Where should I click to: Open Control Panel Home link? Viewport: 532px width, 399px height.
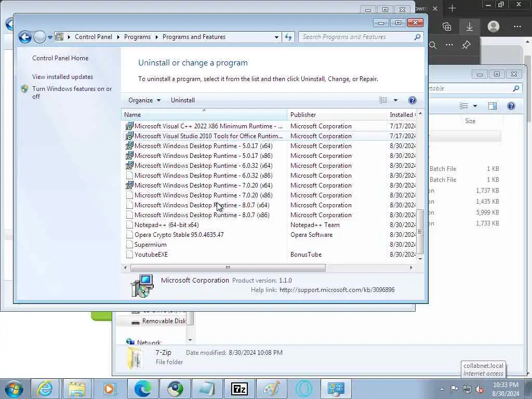[x=60, y=58]
